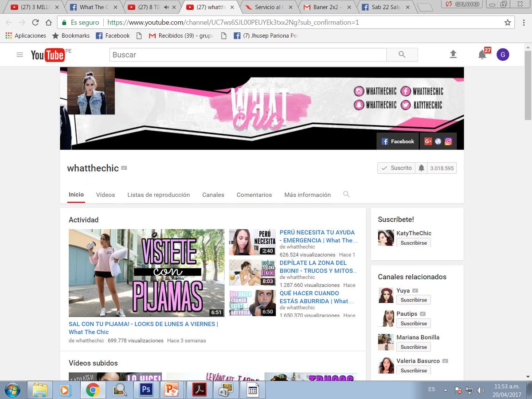Open the Facebook button on channel banner
This screenshot has height=399, width=532.
click(398, 141)
